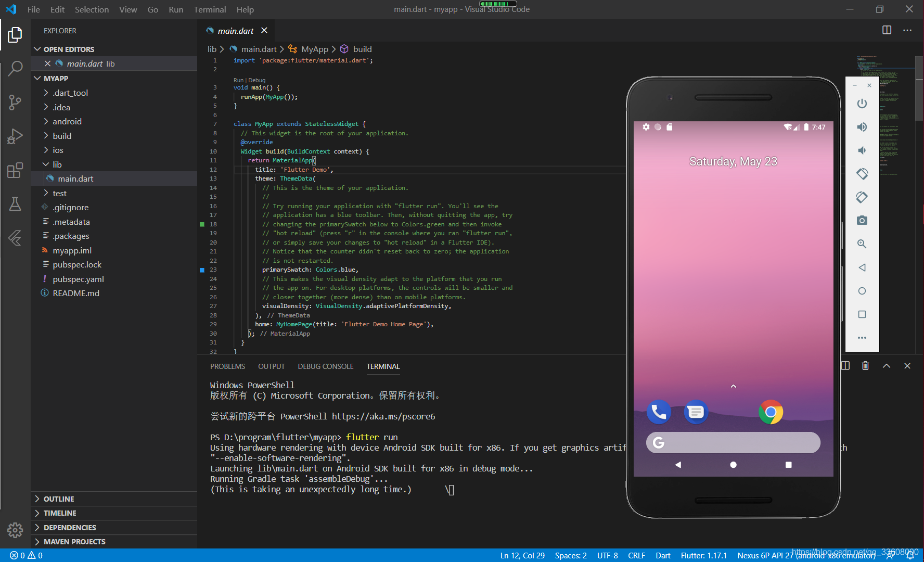Lower emulator volume with volume down icon

coord(862,150)
